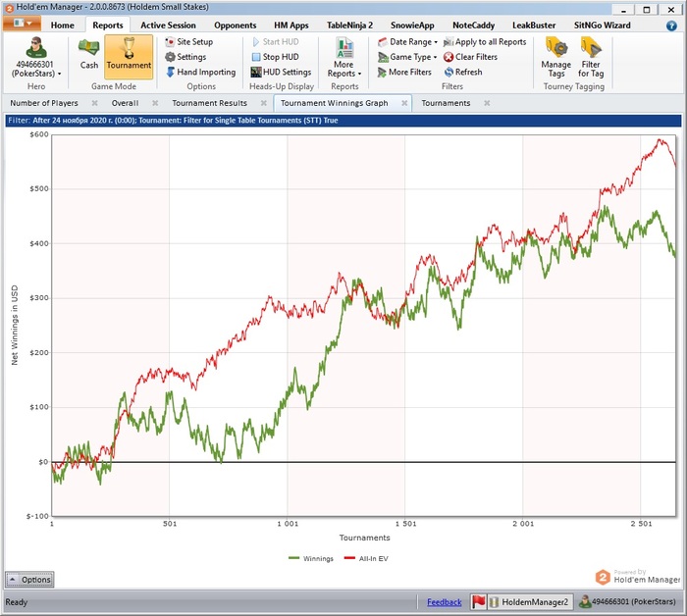Close the Tournament Winnings Graph tab
The width and height of the screenshot is (687, 616).
(404, 103)
